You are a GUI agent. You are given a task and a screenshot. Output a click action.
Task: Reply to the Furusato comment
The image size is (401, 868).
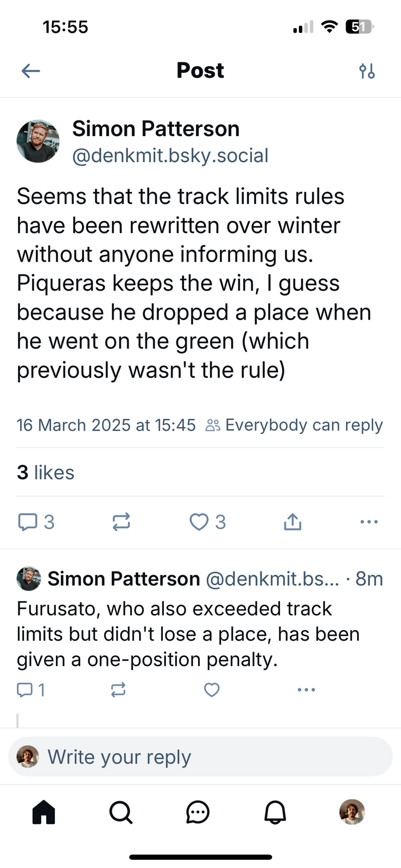pos(25,690)
